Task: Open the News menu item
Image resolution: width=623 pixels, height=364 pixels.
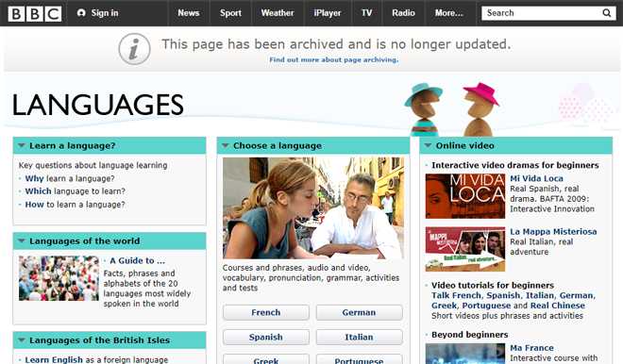Action: [189, 13]
